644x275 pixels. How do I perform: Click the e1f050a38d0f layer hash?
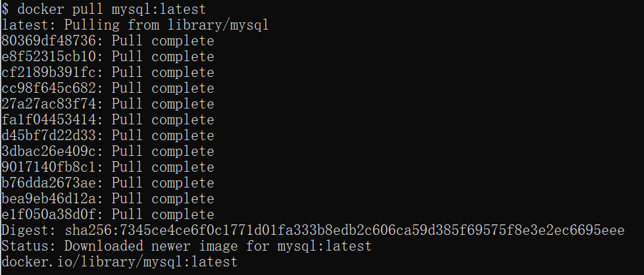coord(52,214)
